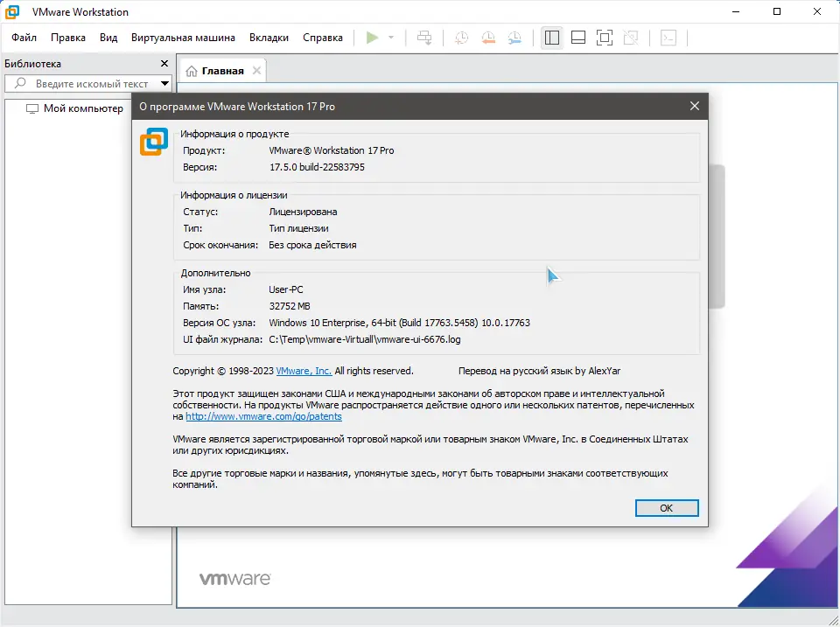Click the scrollbar behind the About dialog
The image size is (840, 627).
(717, 236)
